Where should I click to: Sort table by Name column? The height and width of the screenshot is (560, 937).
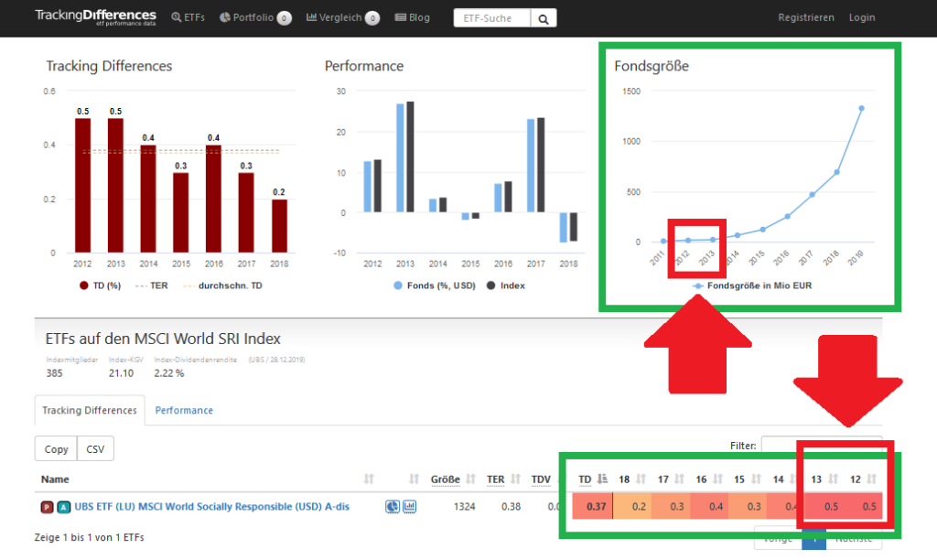tap(55, 479)
